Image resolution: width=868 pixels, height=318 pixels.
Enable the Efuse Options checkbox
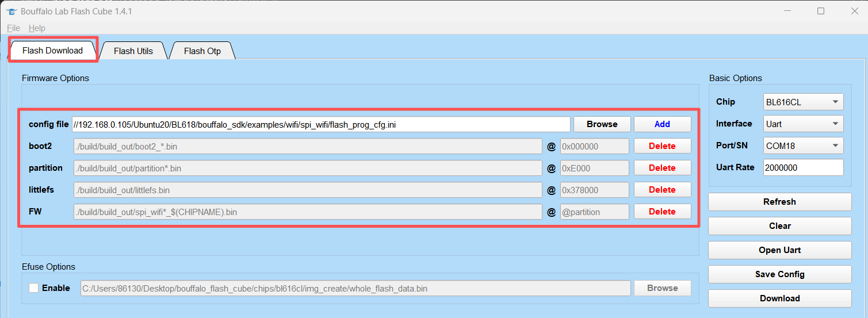pyautogui.click(x=34, y=288)
